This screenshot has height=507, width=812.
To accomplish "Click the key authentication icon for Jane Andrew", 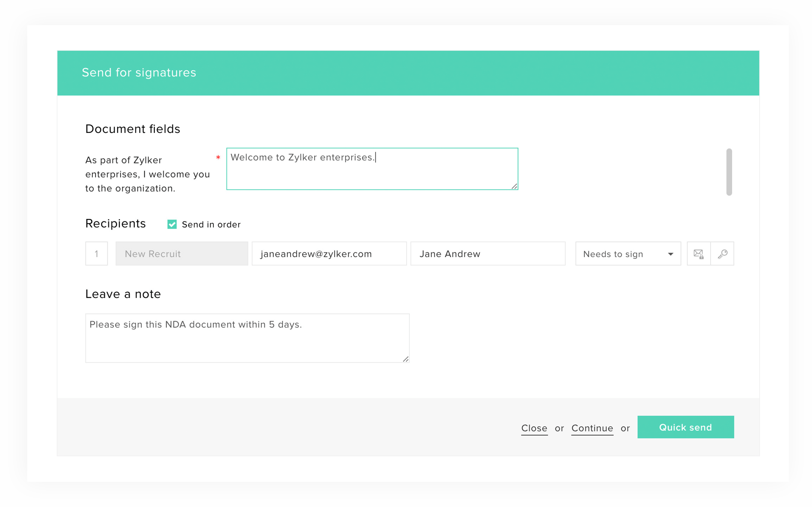I will [722, 254].
